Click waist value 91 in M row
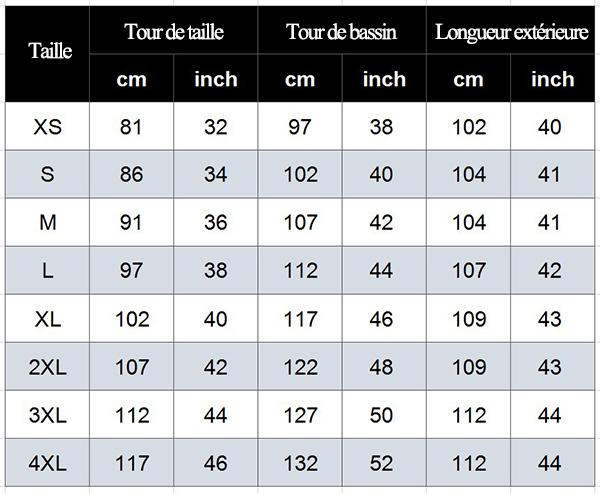 click(x=132, y=222)
